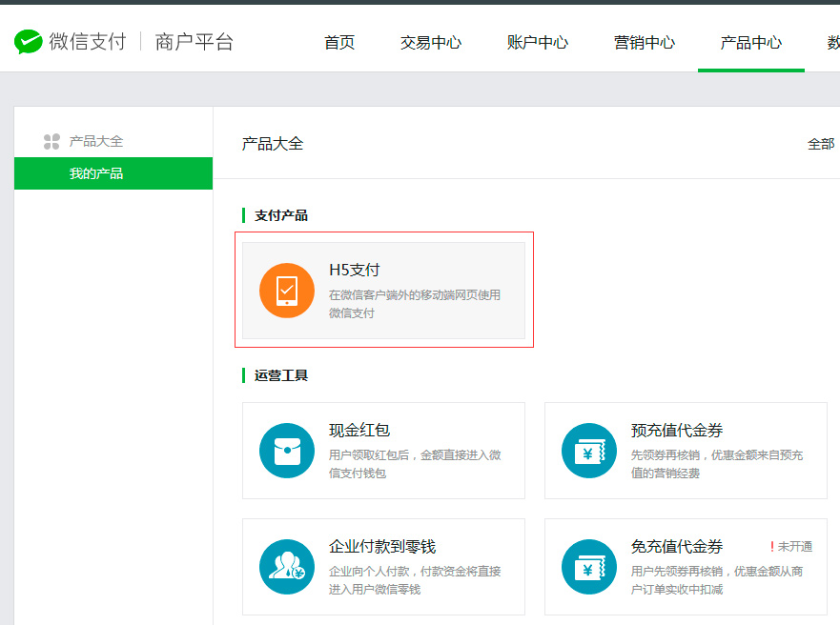The image size is (840, 625).
Task: Select 我的产品 in the sidebar
Action: 96,173
